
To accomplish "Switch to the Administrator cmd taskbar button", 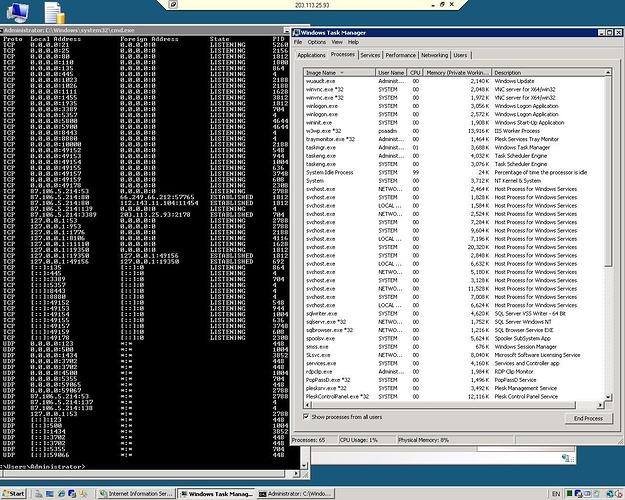I will click(295, 494).
